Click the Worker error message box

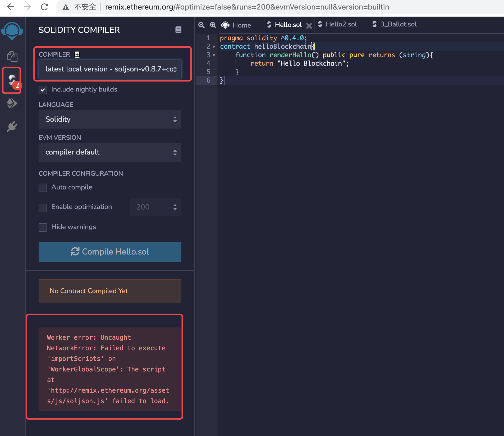pos(110,369)
